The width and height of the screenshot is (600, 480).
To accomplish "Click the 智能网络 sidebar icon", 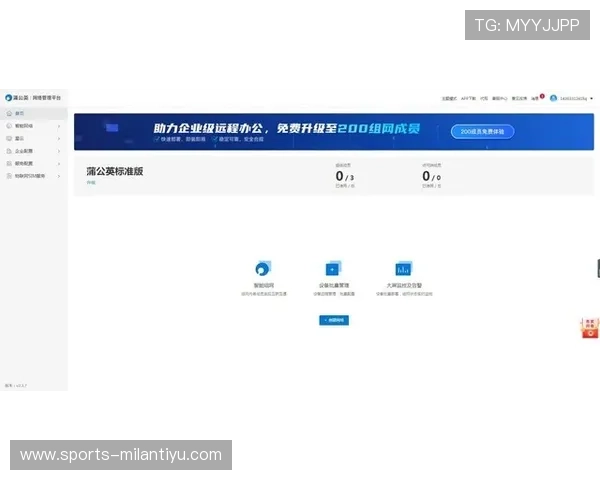I will tap(10, 126).
